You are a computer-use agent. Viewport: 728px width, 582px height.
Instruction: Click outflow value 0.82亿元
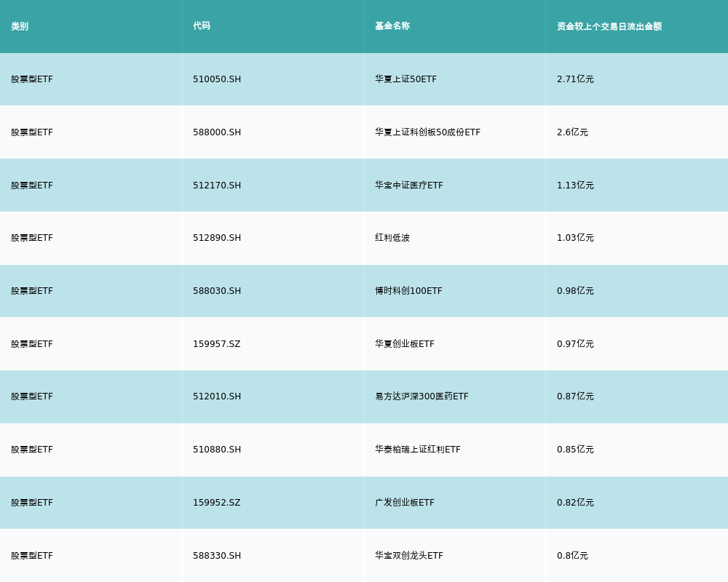pyautogui.click(x=575, y=503)
